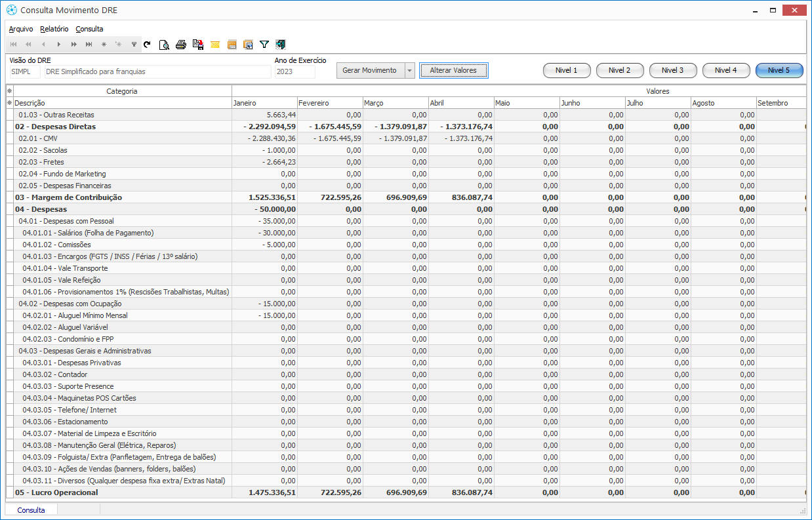The image size is (812, 520).
Task: Click the Consulta Movimento DRE app icon
Action: click(x=11, y=10)
